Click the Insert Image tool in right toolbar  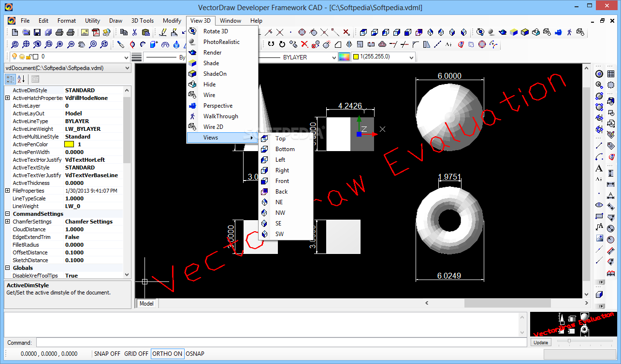tap(599, 238)
